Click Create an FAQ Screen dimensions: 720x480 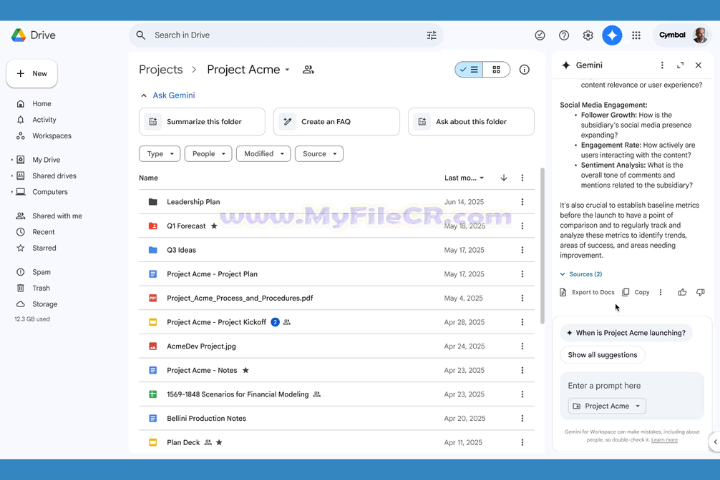[336, 122]
